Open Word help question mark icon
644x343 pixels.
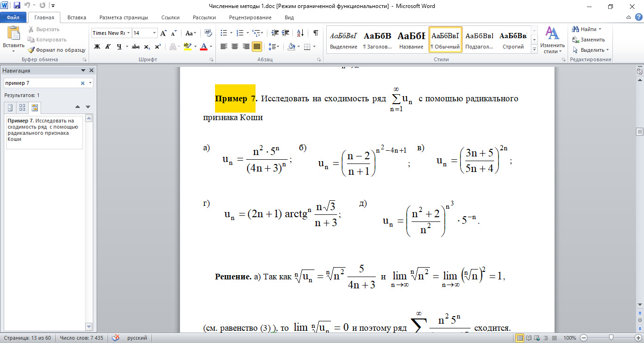click(639, 17)
